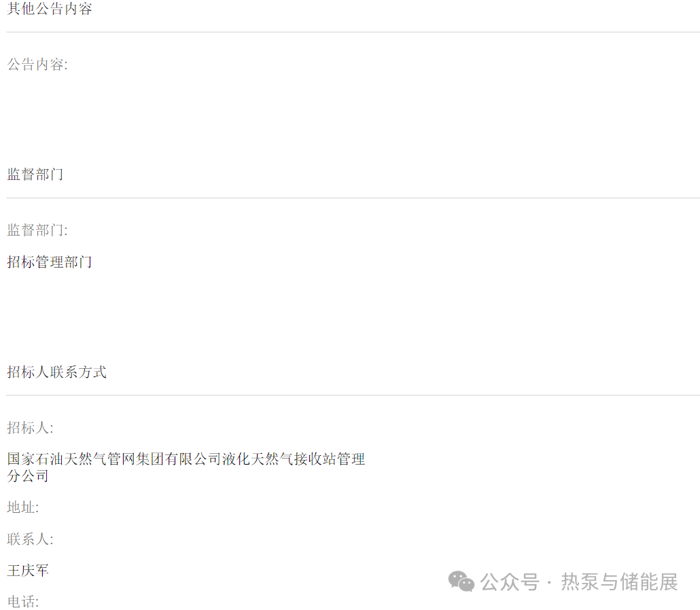Viewport: 700px width, 610px height.
Task: Click the 联系人: field label
Action: 31,539
